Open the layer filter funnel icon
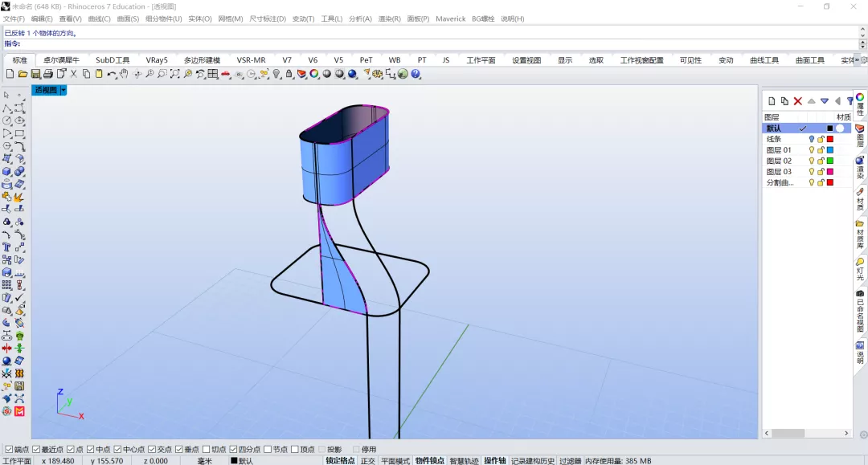This screenshot has width=868, height=465. coord(850,100)
